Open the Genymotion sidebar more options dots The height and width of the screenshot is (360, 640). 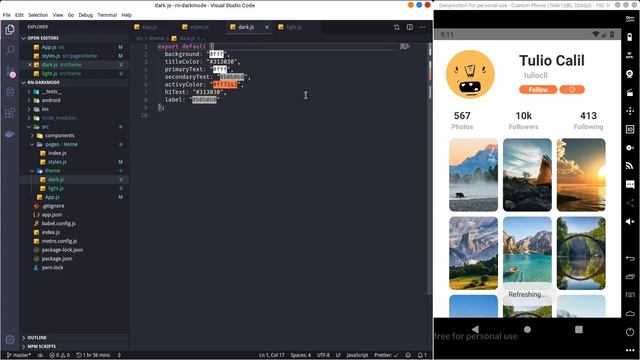[x=630, y=350]
